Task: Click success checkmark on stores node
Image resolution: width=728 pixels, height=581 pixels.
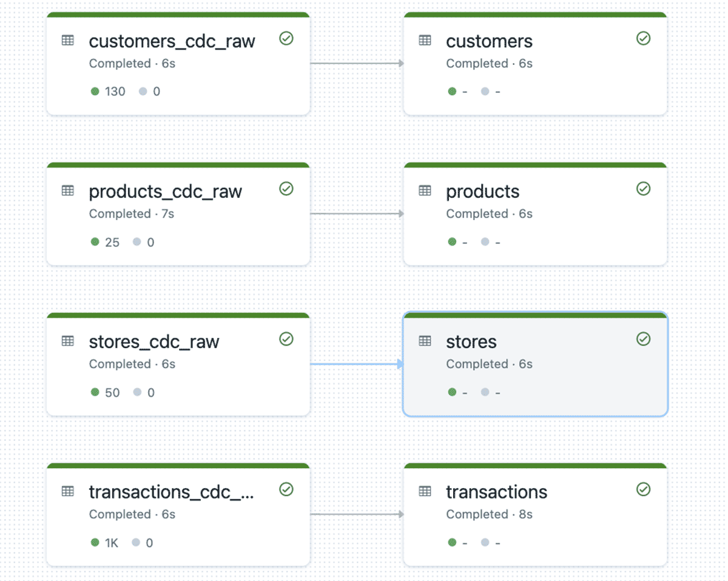Action: click(644, 339)
